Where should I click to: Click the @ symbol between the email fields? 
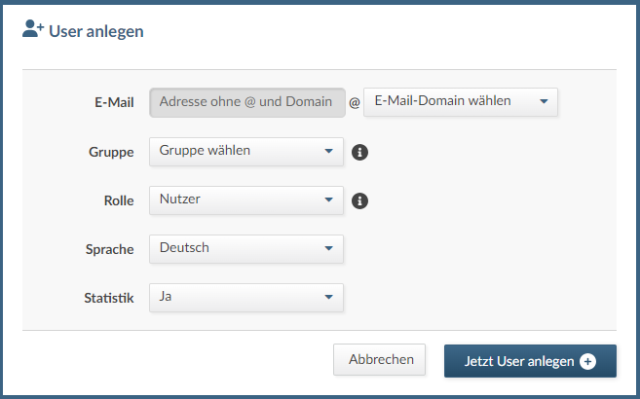[354, 102]
